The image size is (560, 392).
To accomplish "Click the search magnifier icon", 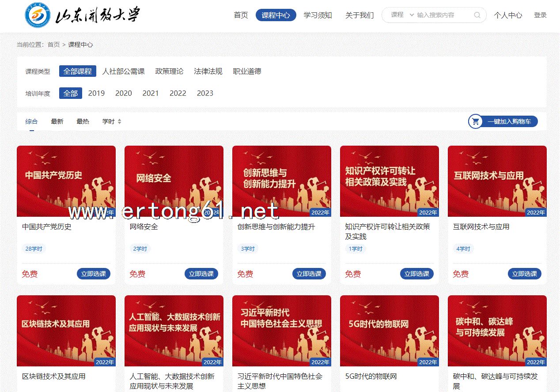I will point(477,15).
